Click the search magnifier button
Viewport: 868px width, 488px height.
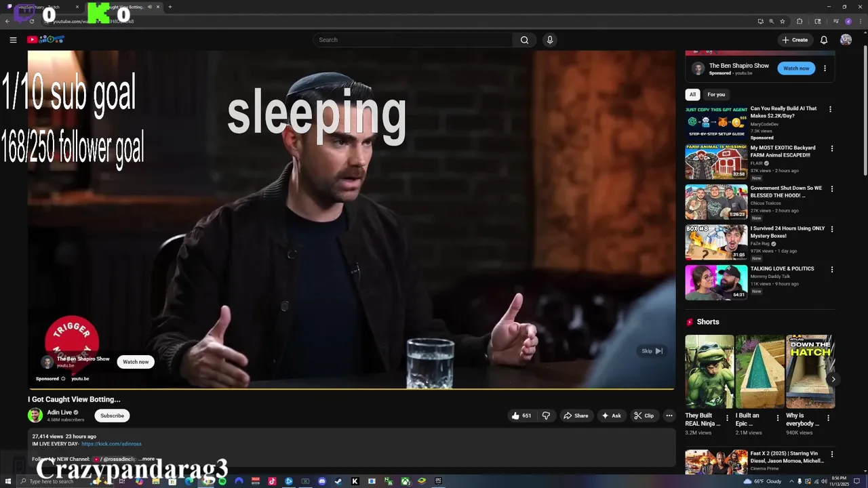coord(524,40)
